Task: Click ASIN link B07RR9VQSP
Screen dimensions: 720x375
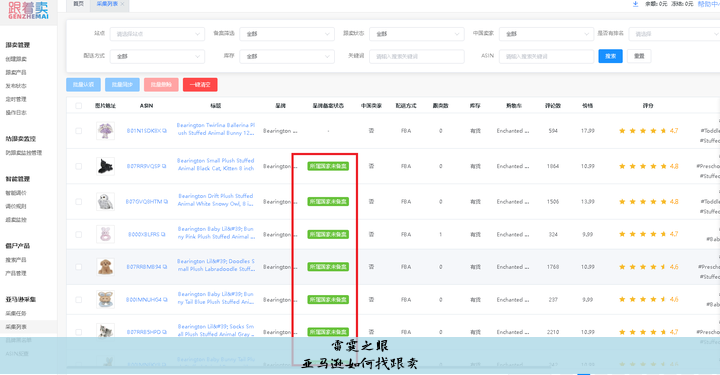Action: (x=144, y=166)
